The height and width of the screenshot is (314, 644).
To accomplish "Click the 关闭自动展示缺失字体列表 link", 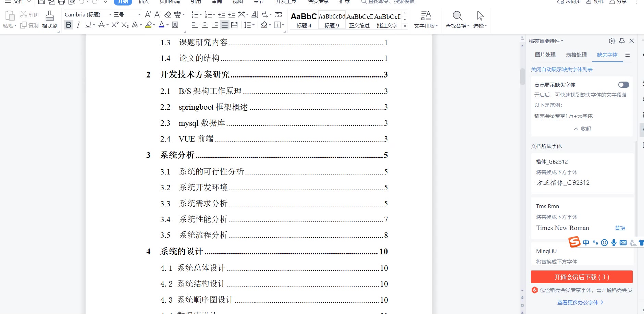I will pyautogui.click(x=562, y=70).
